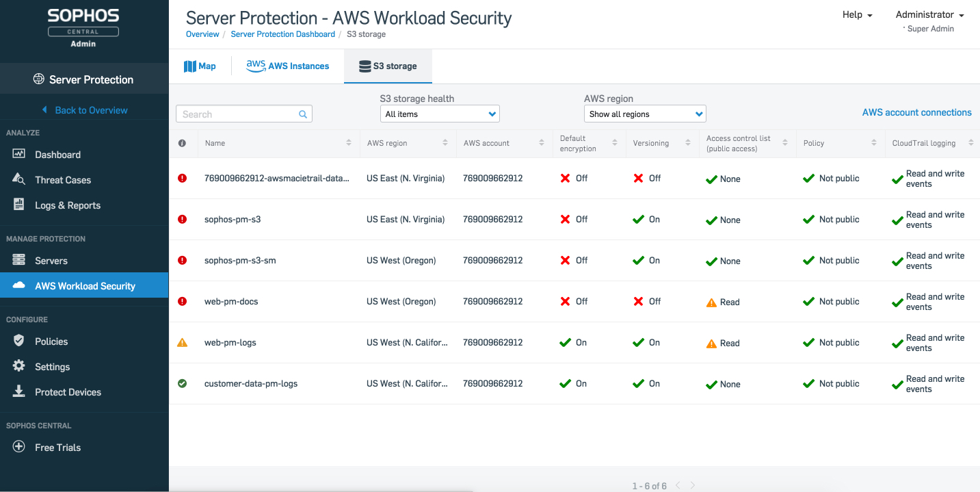Click search magnifier icon in search box

click(x=303, y=114)
